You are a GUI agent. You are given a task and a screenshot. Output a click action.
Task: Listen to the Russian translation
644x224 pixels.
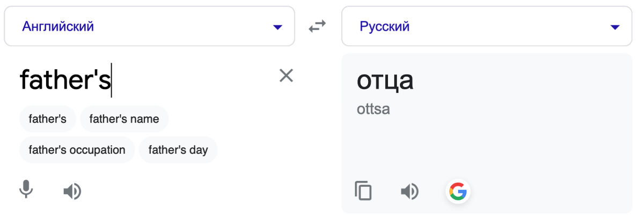pos(409,191)
